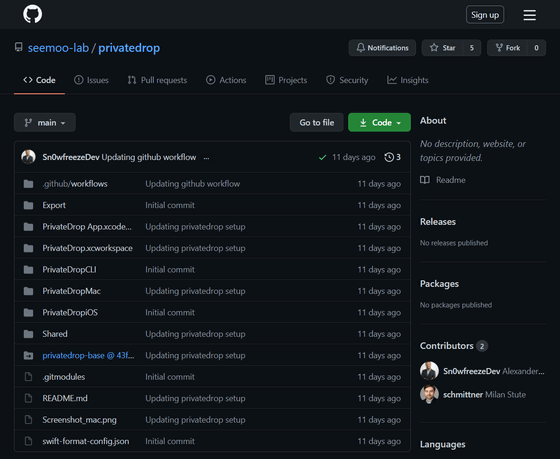
Task: Click the folder icon for PrivateDrop.xcworkspace
Action: coord(28,248)
